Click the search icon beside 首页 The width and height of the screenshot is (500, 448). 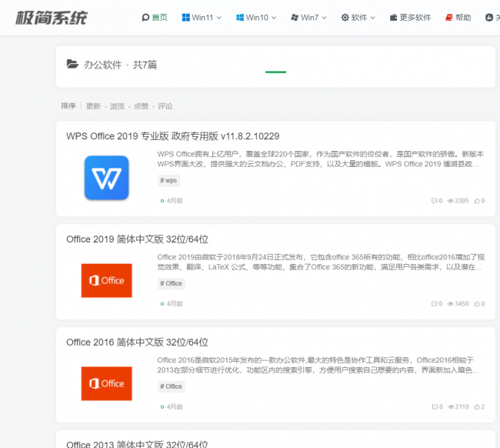tap(145, 18)
